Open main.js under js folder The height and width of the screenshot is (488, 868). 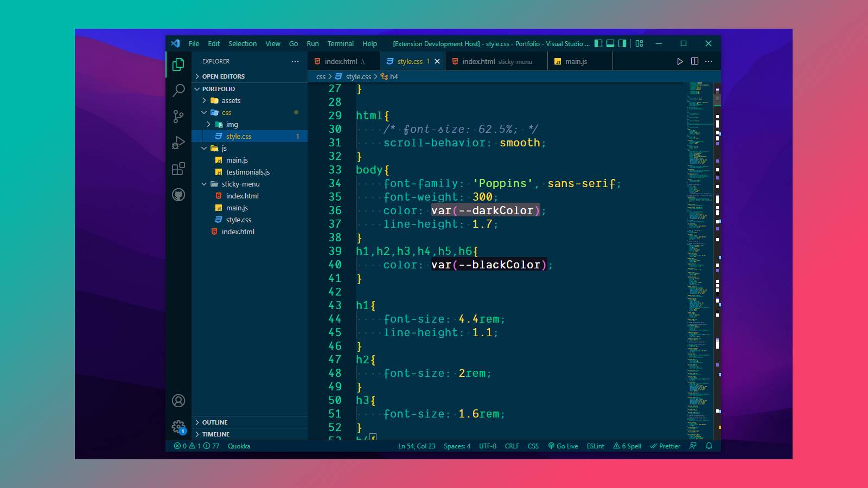pyautogui.click(x=250, y=160)
